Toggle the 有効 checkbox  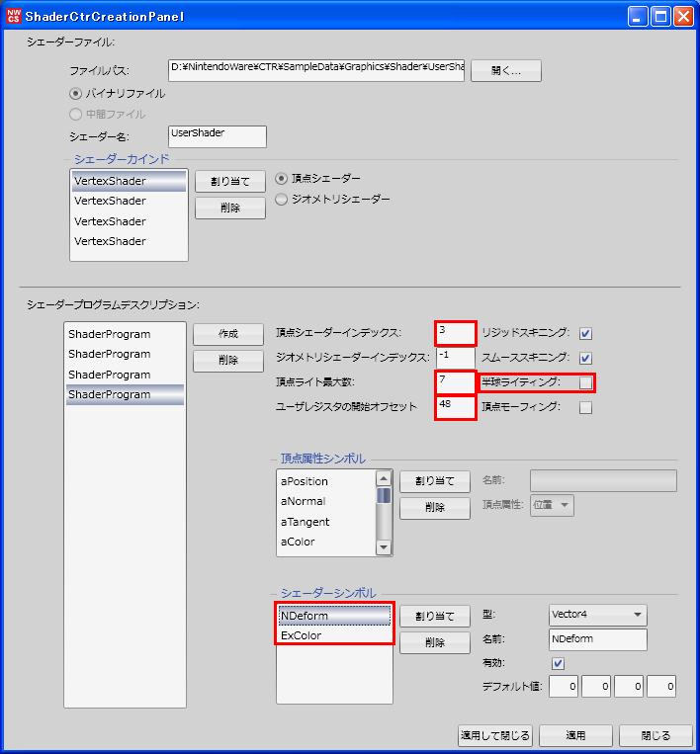[x=558, y=663]
